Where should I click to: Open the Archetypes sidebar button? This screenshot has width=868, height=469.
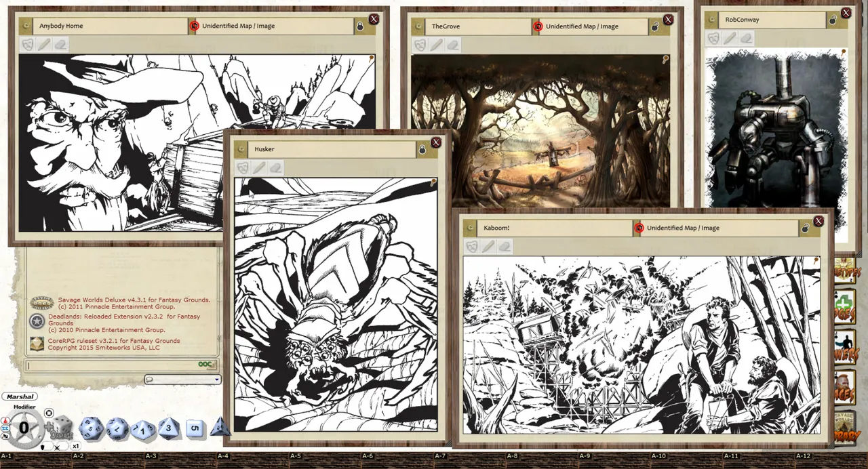tap(844, 270)
